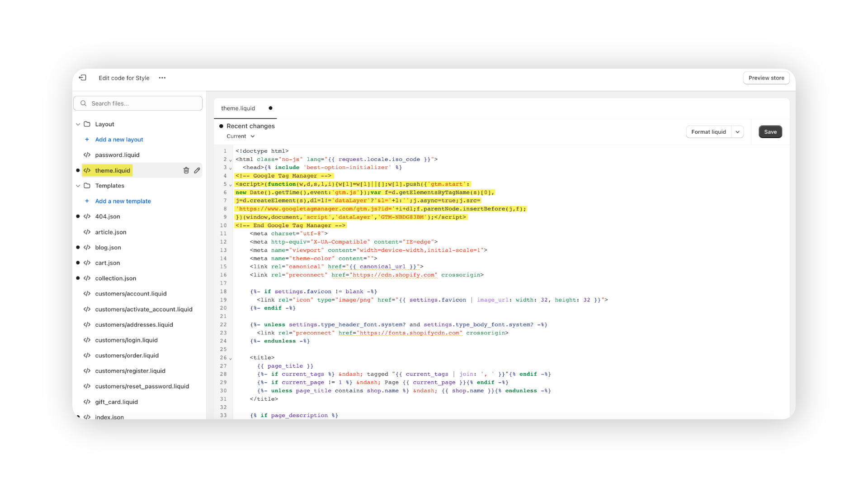This screenshot has height=488, width=868.
Task: Click code icon next to 404.json
Action: 87,216
